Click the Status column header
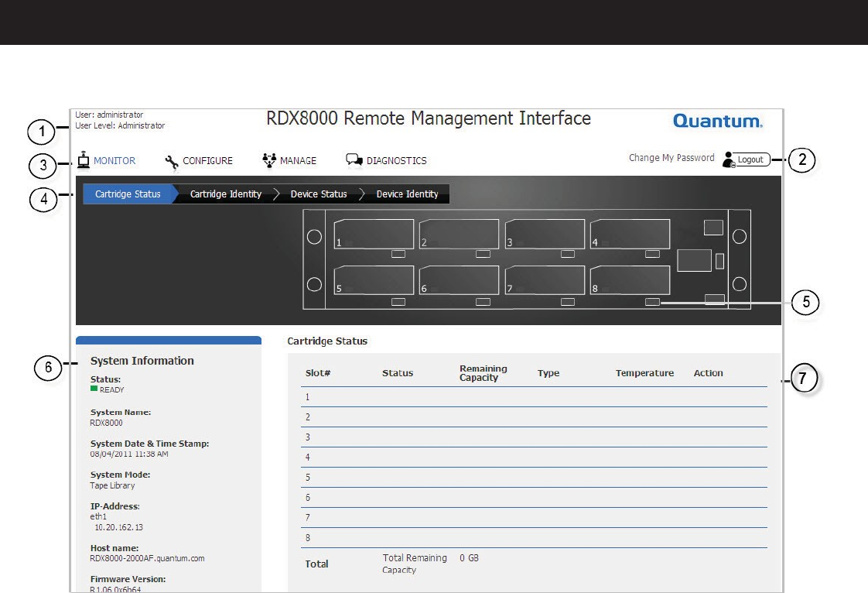This screenshot has height=593, width=868. click(398, 373)
